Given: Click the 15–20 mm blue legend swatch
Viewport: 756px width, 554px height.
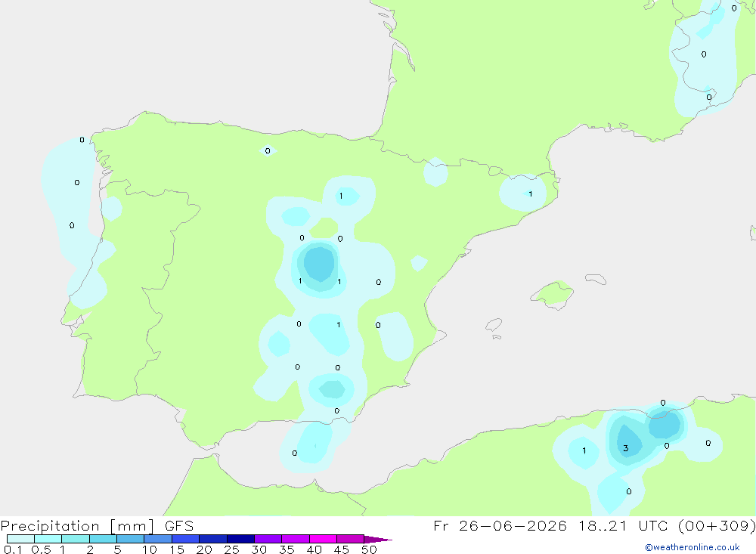Looking at the screenshot, I should point(185,539).
